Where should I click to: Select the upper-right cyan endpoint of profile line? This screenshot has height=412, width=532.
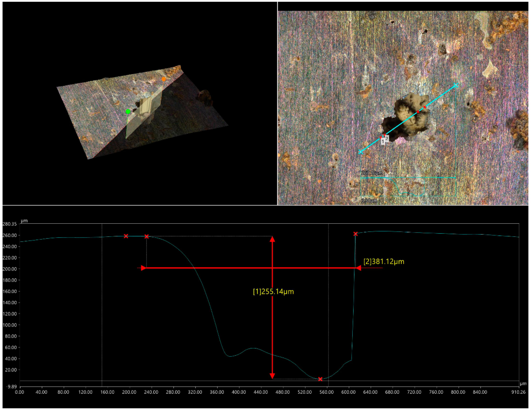pos(456,85)
